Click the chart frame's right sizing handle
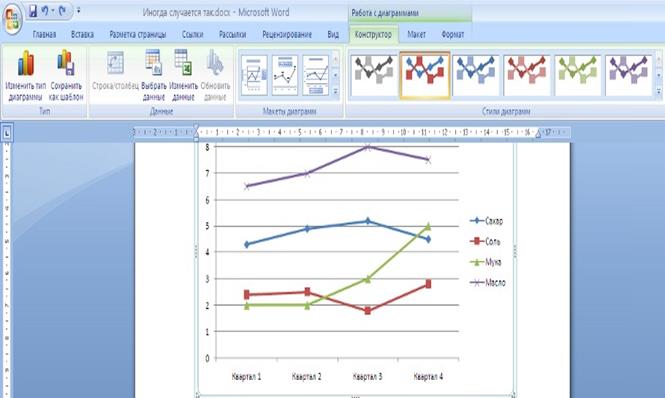Screen dimensions: 665x398 coord(515,251)
